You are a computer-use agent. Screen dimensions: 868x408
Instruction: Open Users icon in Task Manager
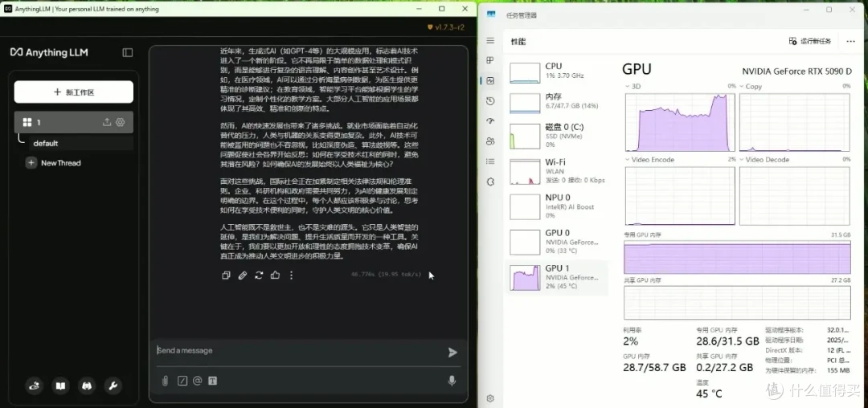[490, 141]
